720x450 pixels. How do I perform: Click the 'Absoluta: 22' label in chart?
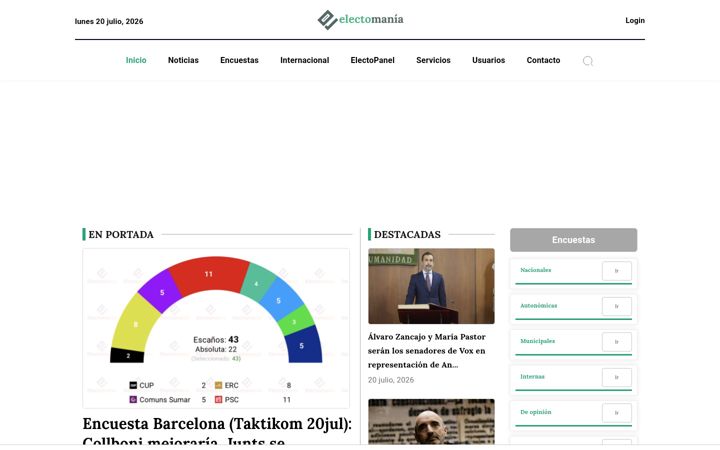(x=216, y=349)
